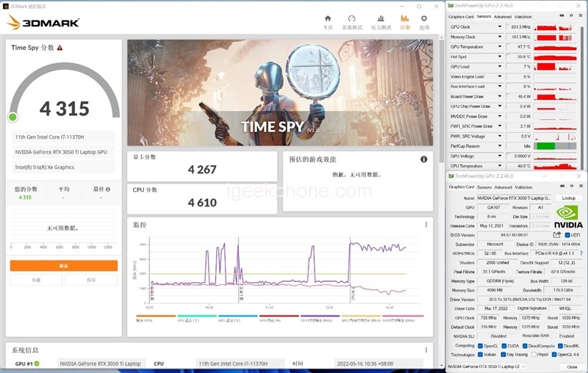
Task: Toggle the UEFI checkbox
Action: [x=567, y=234]
